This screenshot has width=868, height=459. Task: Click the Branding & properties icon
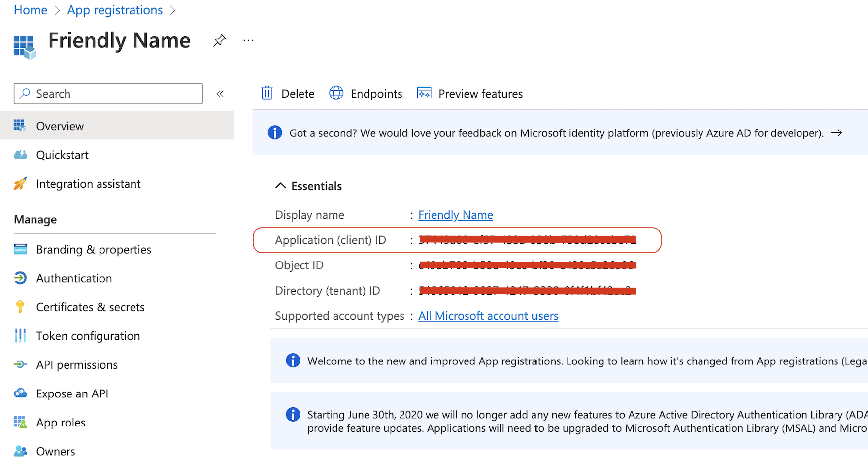20,249
